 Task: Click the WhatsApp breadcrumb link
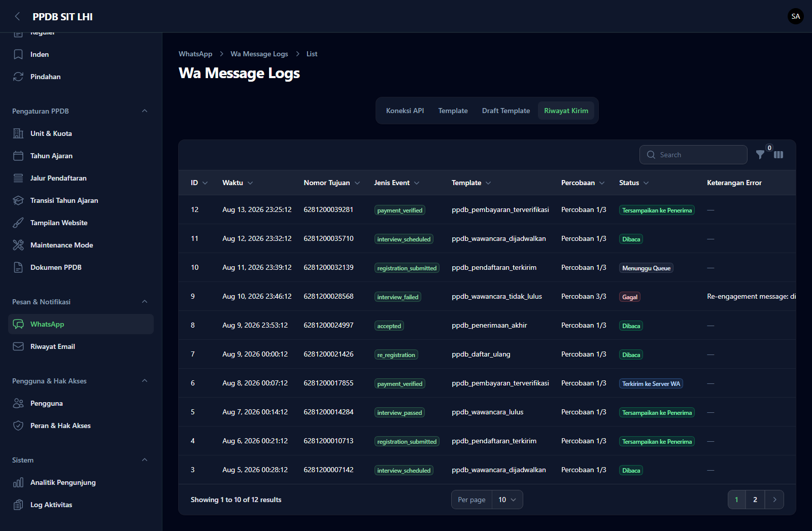click(195, 54)
